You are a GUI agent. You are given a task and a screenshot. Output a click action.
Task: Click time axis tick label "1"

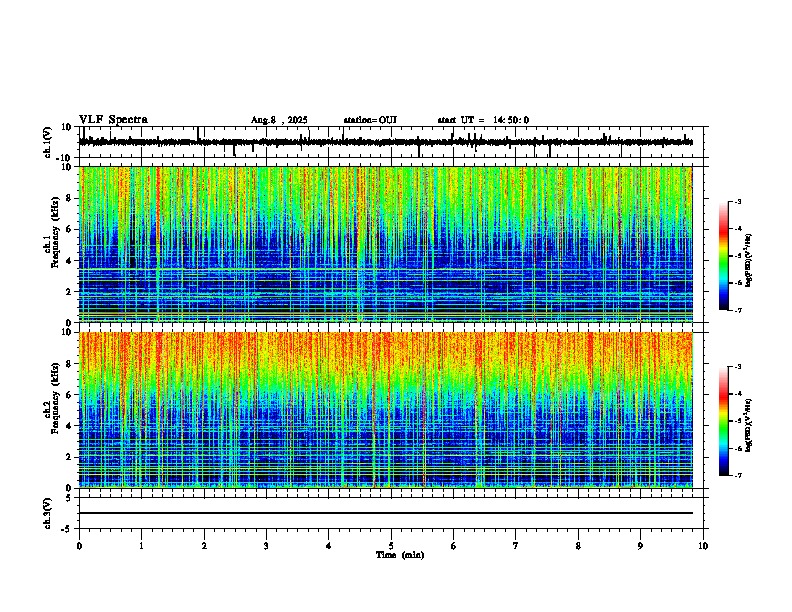[x=141, y=546]
